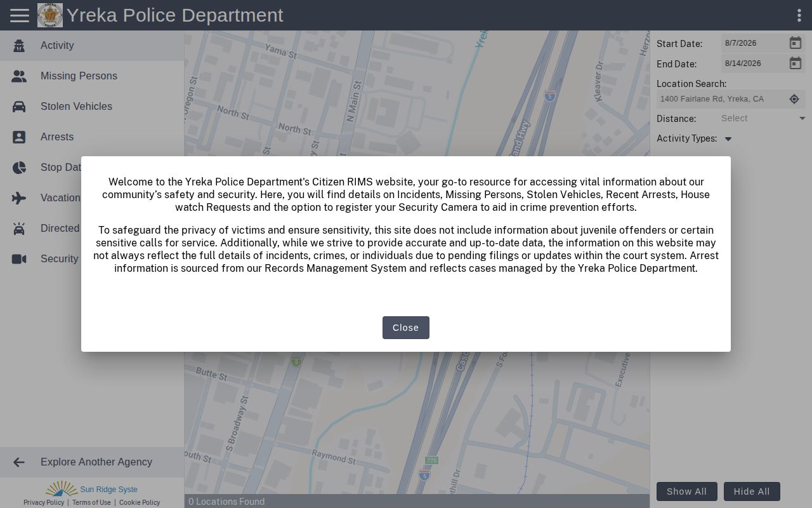Open the Privacy Policy link
This screenshot has width=812, height=508.
pos(44,502)
